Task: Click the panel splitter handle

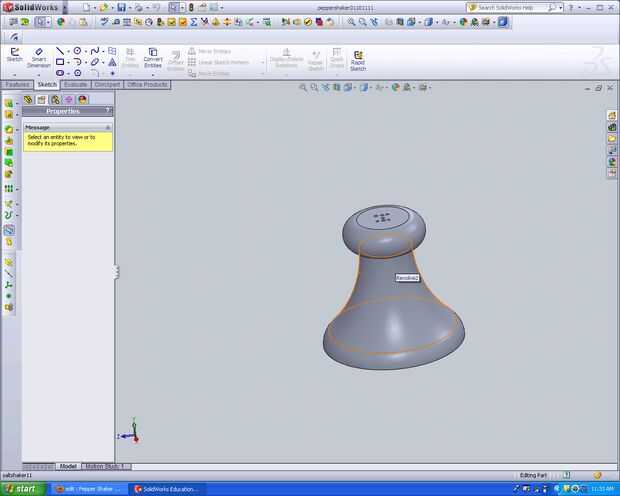Action: click(116, 271)
